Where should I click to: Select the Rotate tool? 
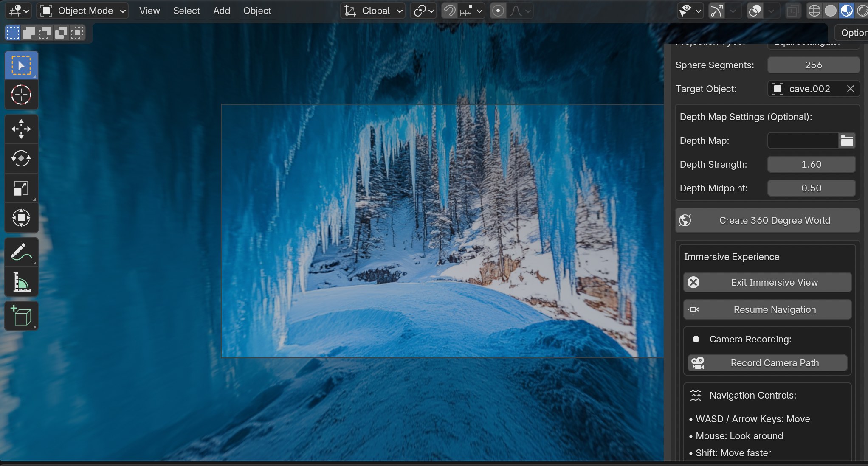(21, 158)
